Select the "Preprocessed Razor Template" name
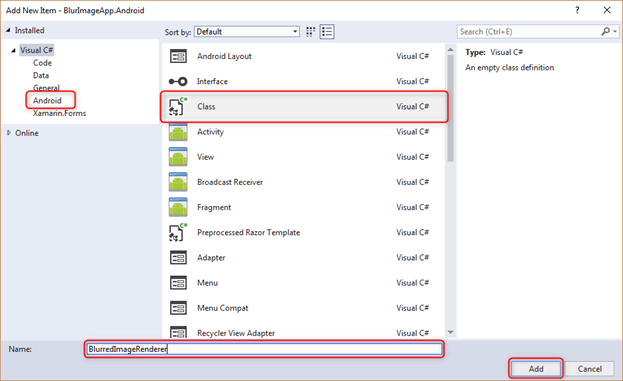The height and width of the screenshot is (381, 623). 248,232
